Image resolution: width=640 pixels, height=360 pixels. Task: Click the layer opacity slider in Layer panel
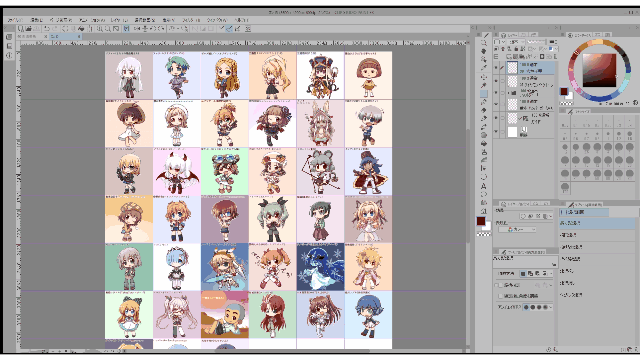[x=536, y=42]
